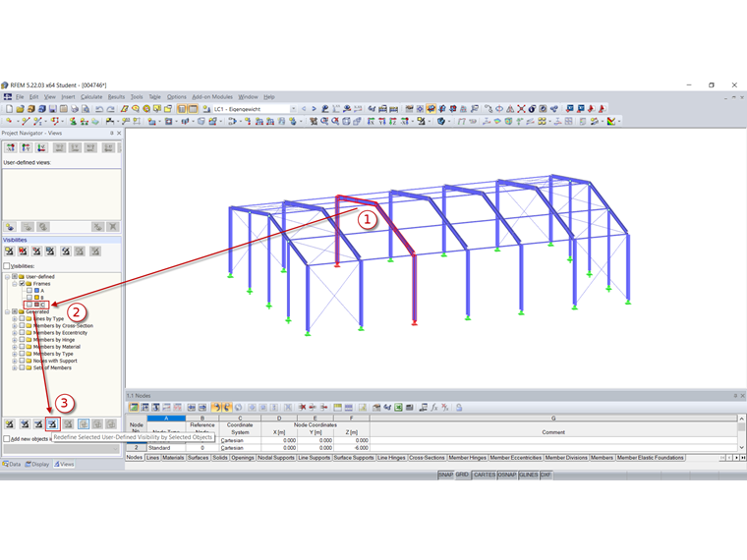Screen dimensions: 747x560
Task: Click the formula fx icon in table toolbar
Action: click(x=434, y=408)
